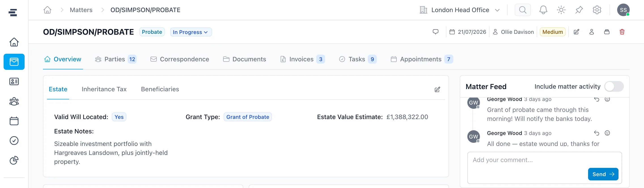This screenshot has width=644, height=188.
Task: Click the archive box icon in matter header
Action: [607, 32]
